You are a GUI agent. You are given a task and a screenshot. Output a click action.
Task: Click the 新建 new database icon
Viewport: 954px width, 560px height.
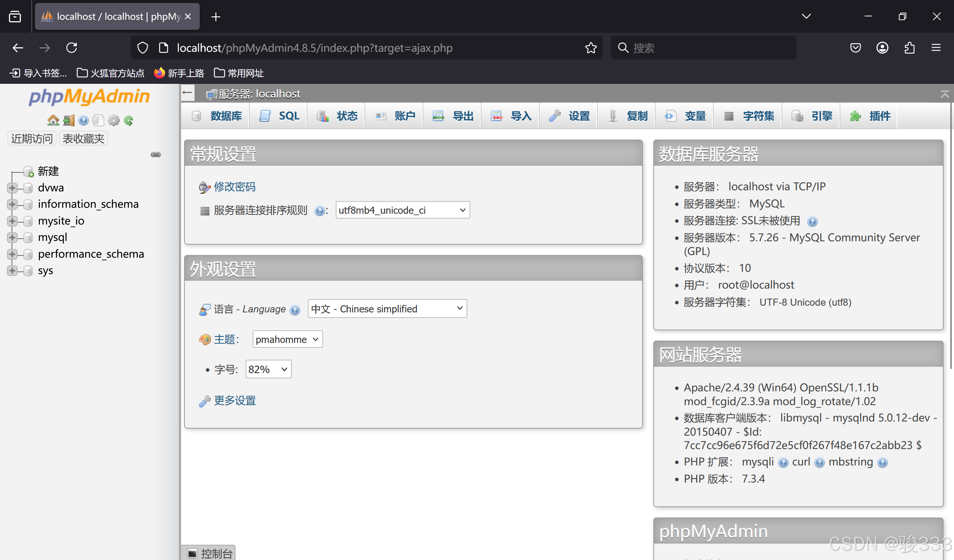[x=29, y=171]
